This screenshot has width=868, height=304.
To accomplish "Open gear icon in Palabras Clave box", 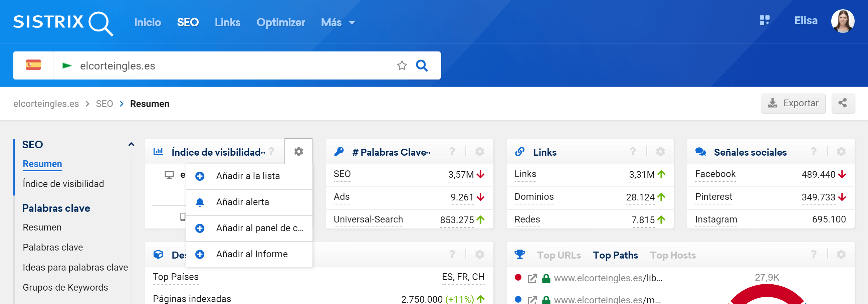I will click(x=479, y=152).
